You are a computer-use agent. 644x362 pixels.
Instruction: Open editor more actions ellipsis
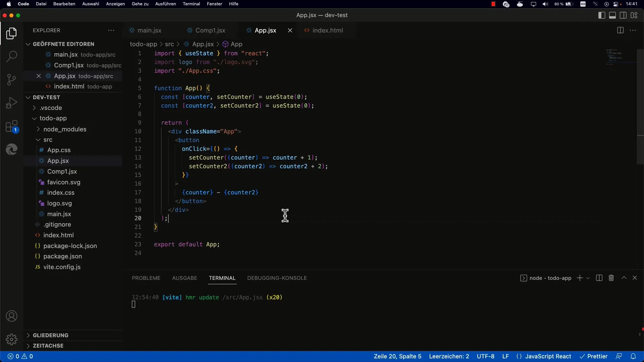[x=633, y=30]
